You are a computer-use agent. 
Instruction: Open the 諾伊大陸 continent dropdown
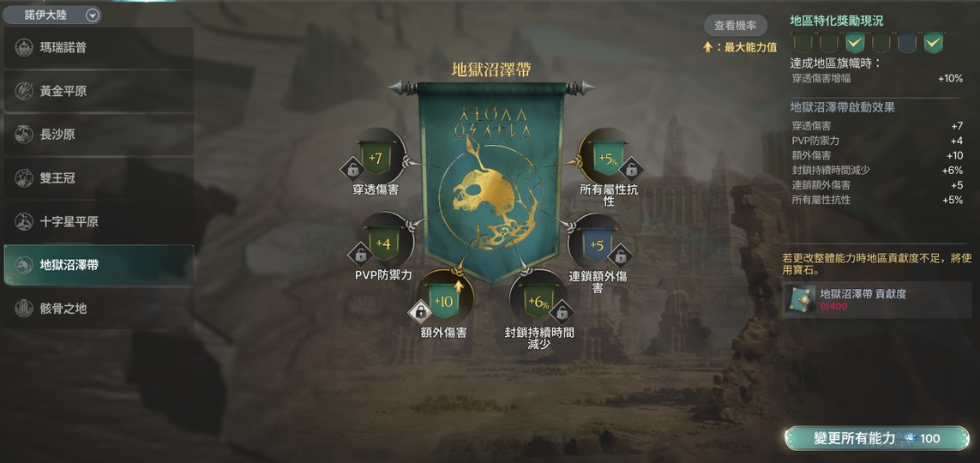tap(52, 15)
